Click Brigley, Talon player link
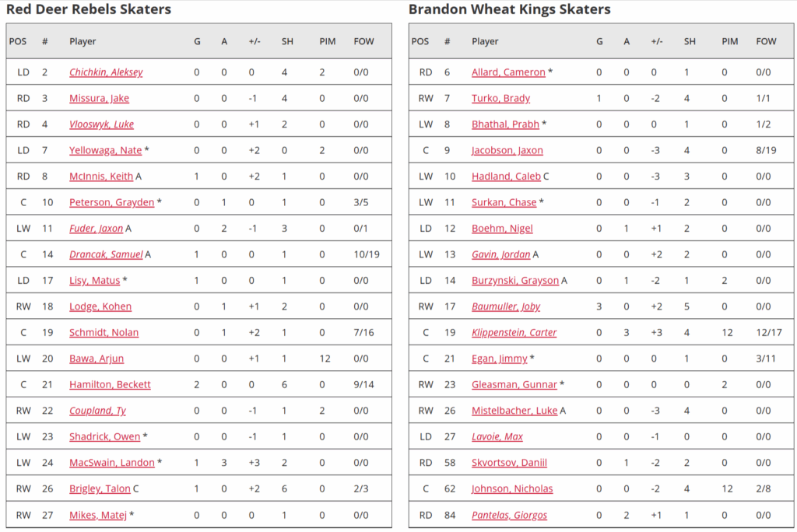The image size is (797, 532). 100,488
